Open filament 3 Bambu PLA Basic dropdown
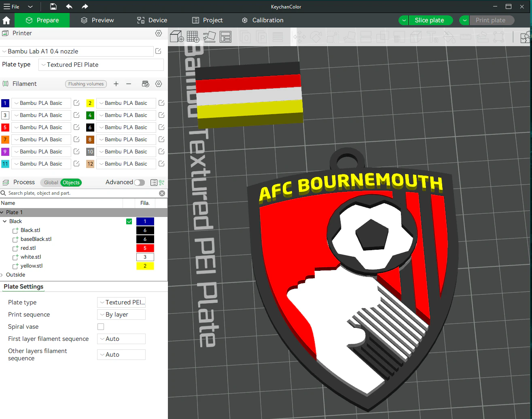The width and height of the screenshot is (532, 419). pyautogui.click(x=41, y=115)
